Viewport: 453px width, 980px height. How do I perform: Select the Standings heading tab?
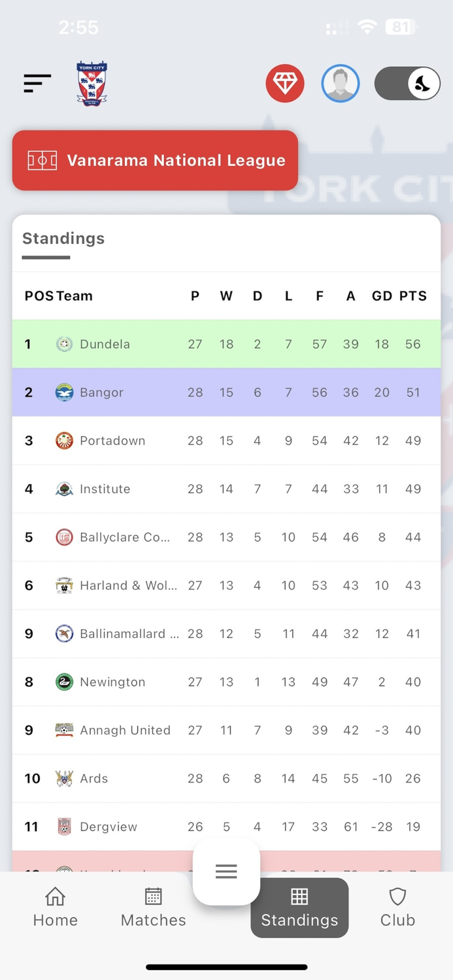(63, 238)
